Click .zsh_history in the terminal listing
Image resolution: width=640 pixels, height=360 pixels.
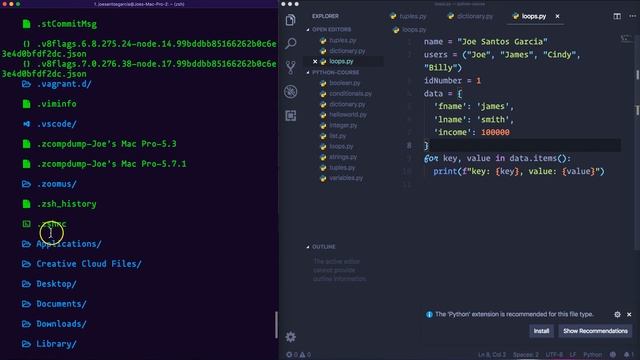pyautogui.click(x=67, y=204)
